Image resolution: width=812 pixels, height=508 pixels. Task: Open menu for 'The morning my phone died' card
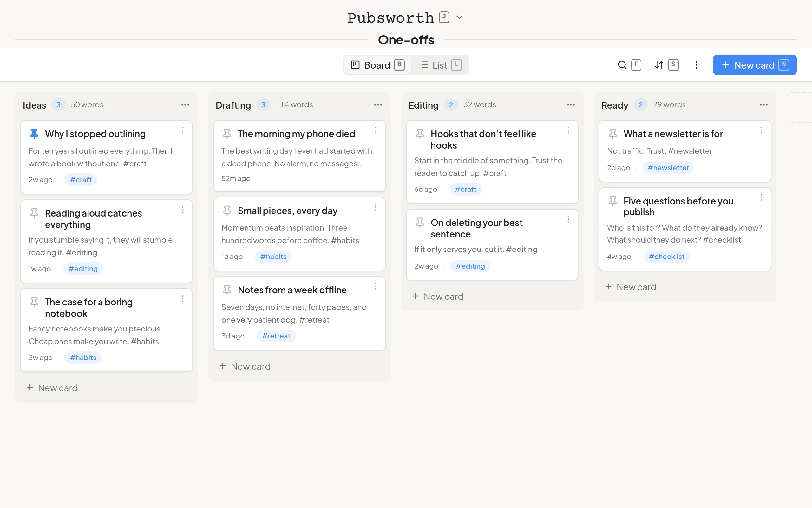coord(376,130)
